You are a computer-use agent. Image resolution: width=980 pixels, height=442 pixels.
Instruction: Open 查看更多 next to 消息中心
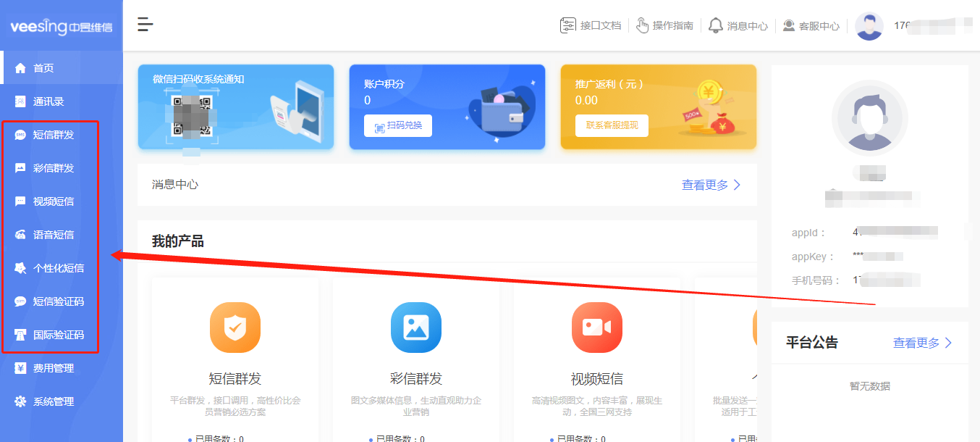click(x=708, y=185)
